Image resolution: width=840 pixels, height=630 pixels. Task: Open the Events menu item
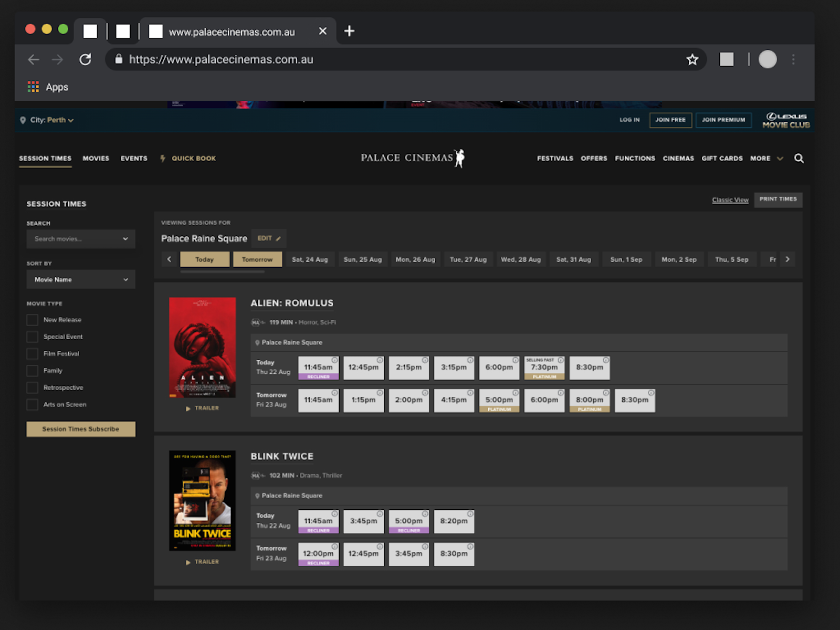pos(134,159)
